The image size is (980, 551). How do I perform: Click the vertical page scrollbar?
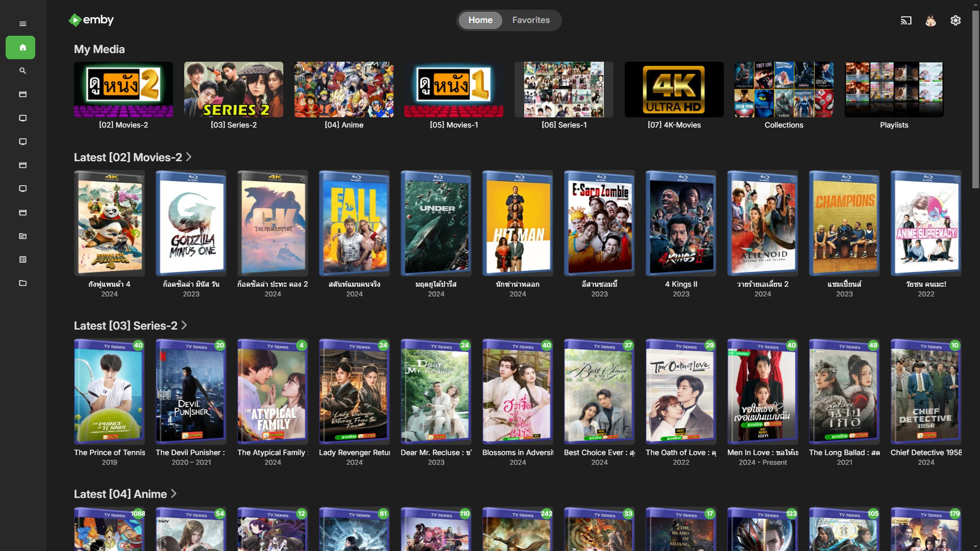coord(975,99)
